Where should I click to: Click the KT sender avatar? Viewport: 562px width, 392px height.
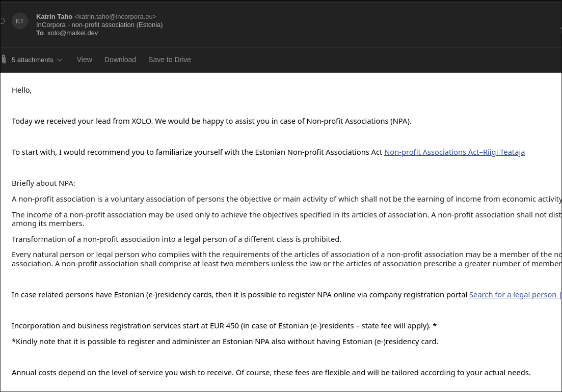[x=20, y=21]
